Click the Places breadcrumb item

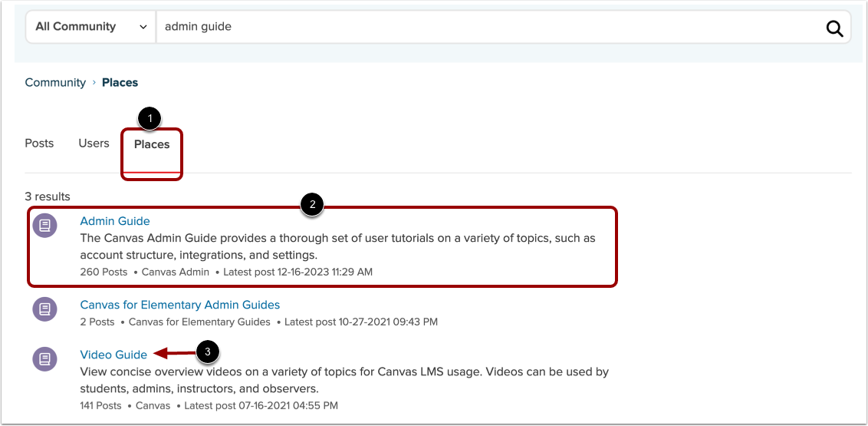pyautogui.click(x=120, y=83)
